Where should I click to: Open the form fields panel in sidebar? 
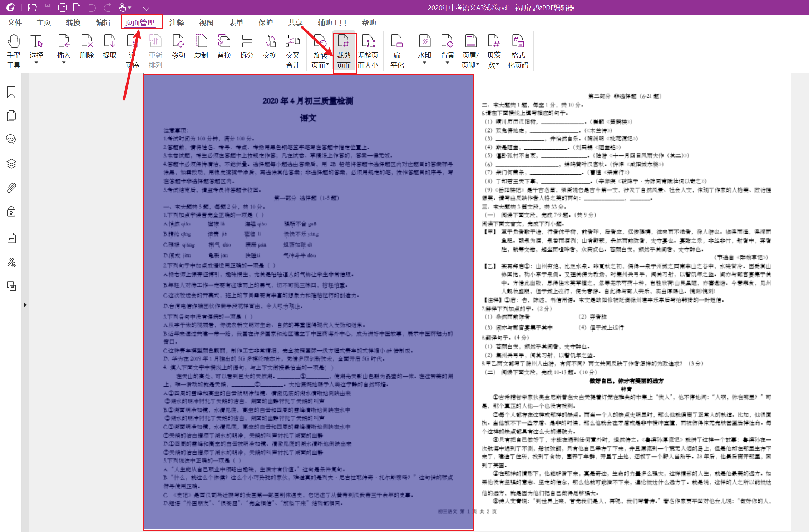[11, 238]
